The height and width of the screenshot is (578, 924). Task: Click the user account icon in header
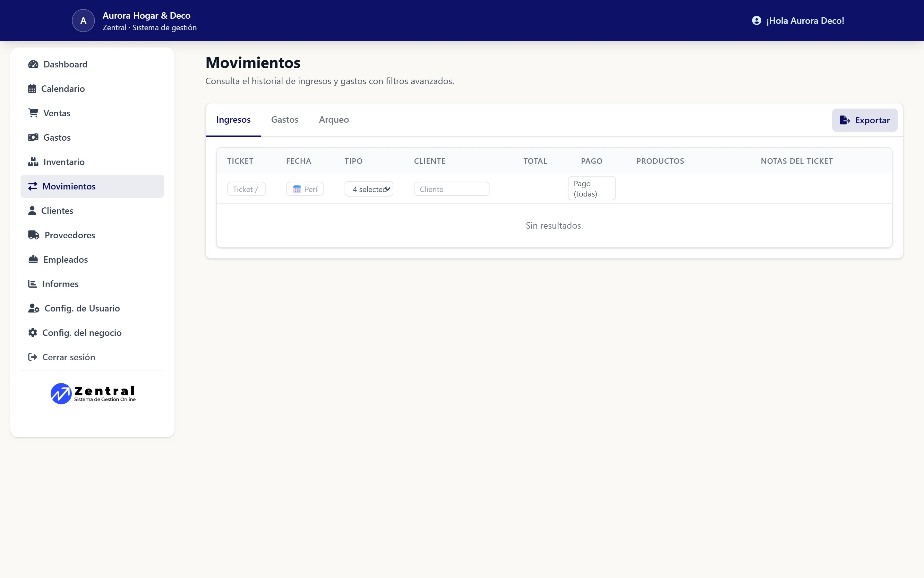(x=757, y=21)
